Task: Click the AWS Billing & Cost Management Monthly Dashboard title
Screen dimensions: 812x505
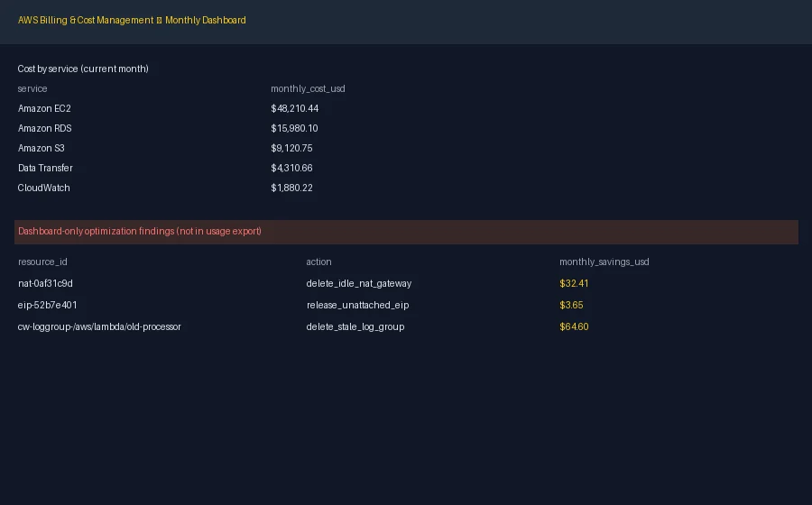Action: 132,20
